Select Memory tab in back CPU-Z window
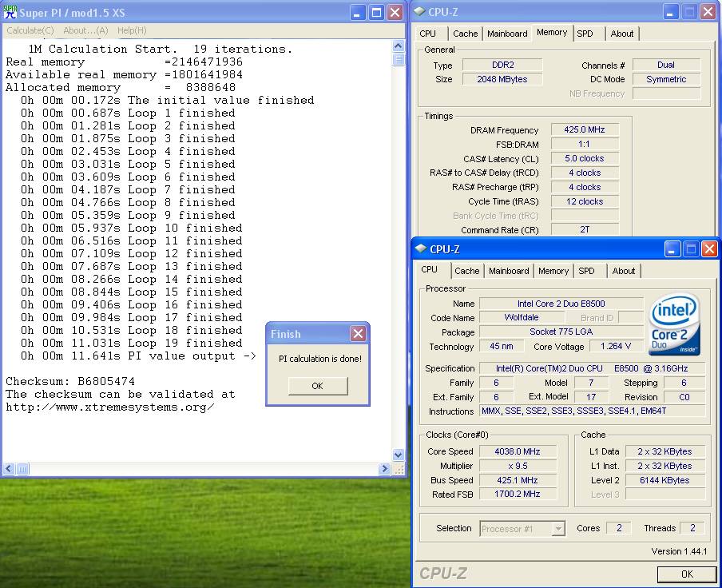 click(552, 32)
